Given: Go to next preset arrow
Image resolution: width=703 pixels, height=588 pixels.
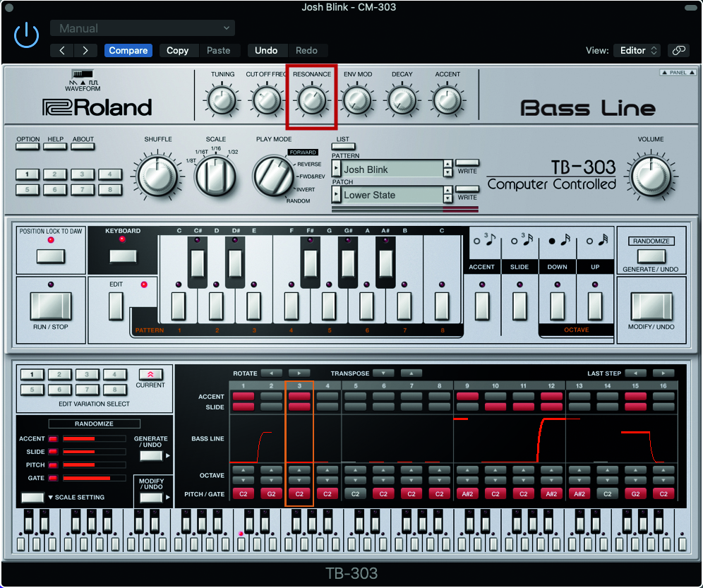Looking at the screenshot, I should [x=85, y=50].
